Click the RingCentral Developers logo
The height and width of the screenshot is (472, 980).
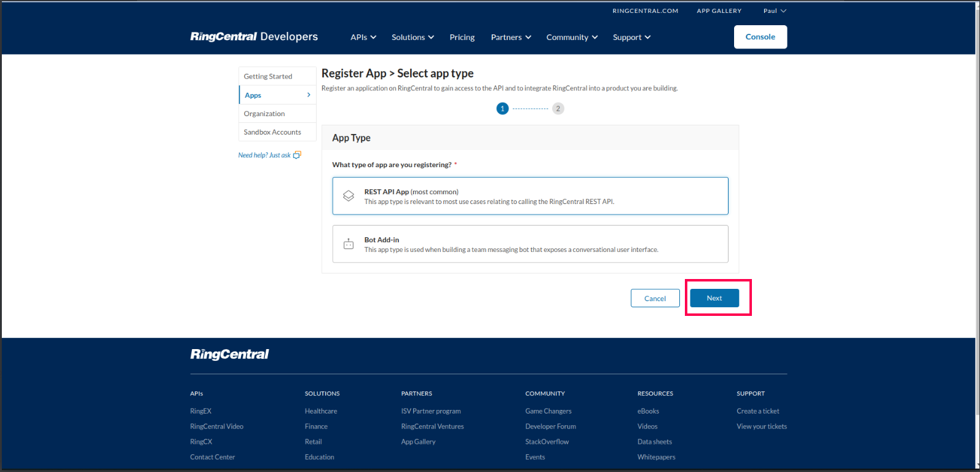pos(254,37)
